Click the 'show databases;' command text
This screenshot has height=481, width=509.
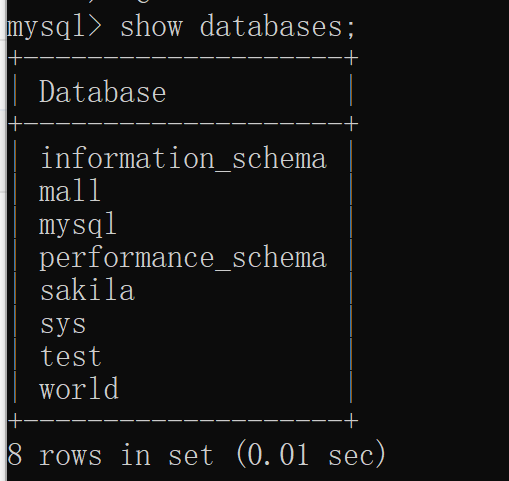point(238,27)
